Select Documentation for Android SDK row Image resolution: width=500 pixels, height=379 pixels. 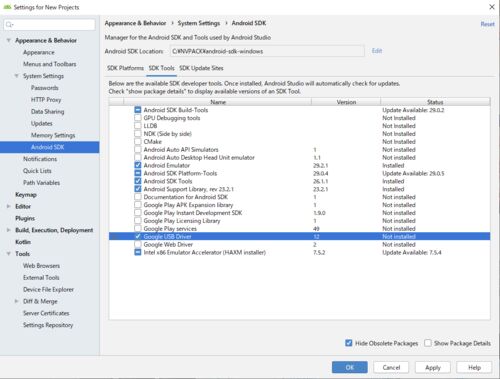299,197
